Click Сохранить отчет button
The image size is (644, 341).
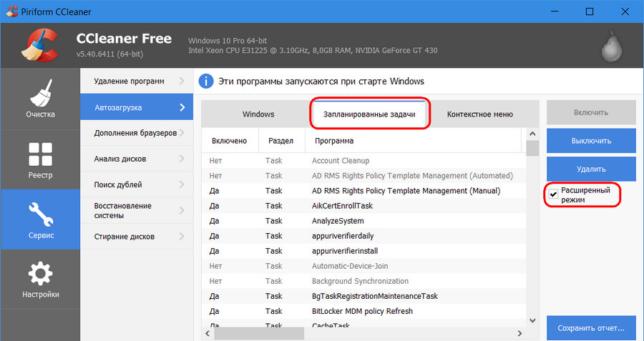coord(591,328)
